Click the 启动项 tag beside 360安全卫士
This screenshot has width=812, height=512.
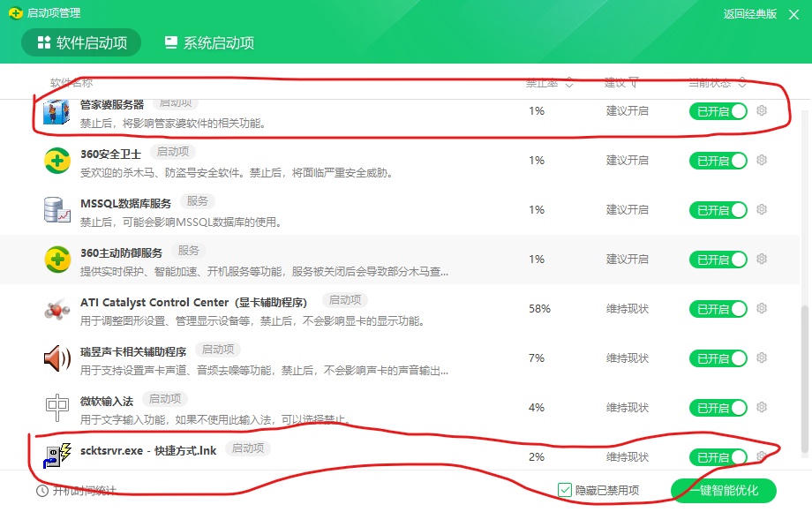(173, 152)
